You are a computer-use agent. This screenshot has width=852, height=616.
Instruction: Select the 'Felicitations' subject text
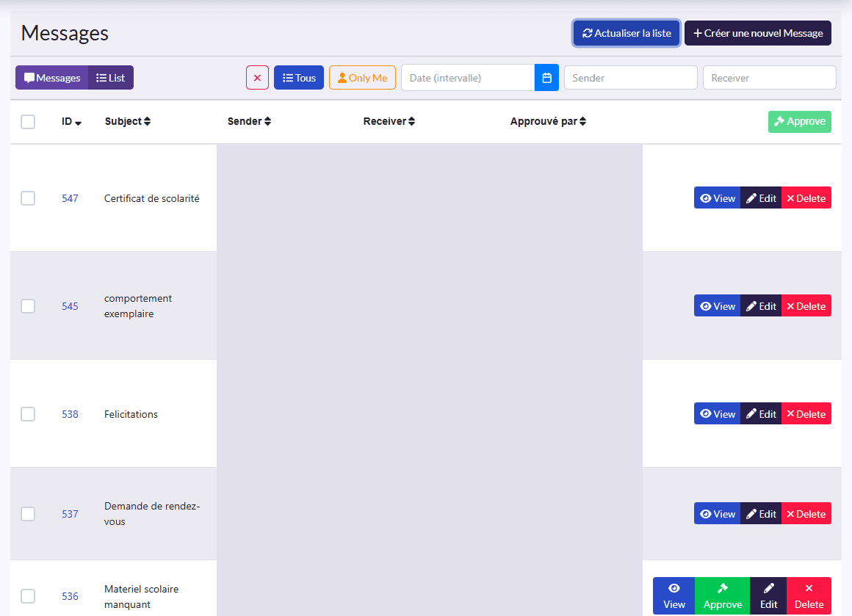(x=131, y=414)
